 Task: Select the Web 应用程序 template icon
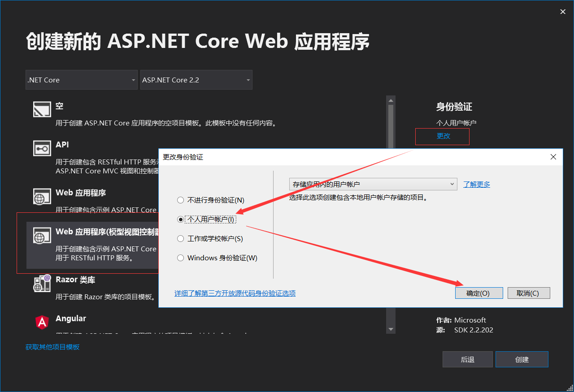pyautogui.click(x=42, y=196)
